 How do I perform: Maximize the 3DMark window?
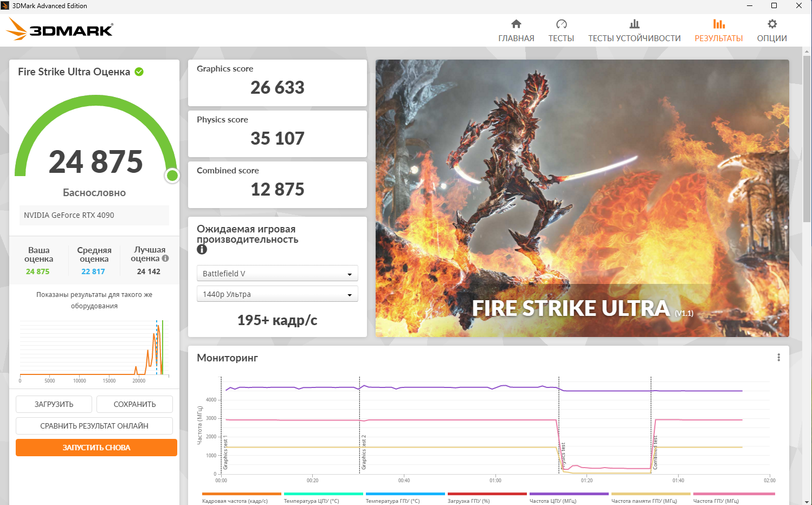click(774, 6)
